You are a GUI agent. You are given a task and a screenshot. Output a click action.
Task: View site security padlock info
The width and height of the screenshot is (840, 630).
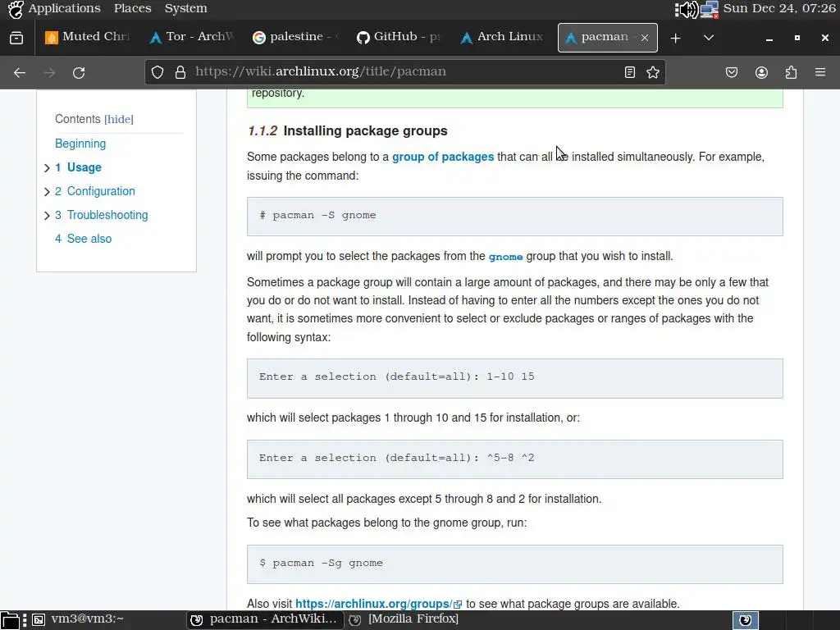pos(180,72)
